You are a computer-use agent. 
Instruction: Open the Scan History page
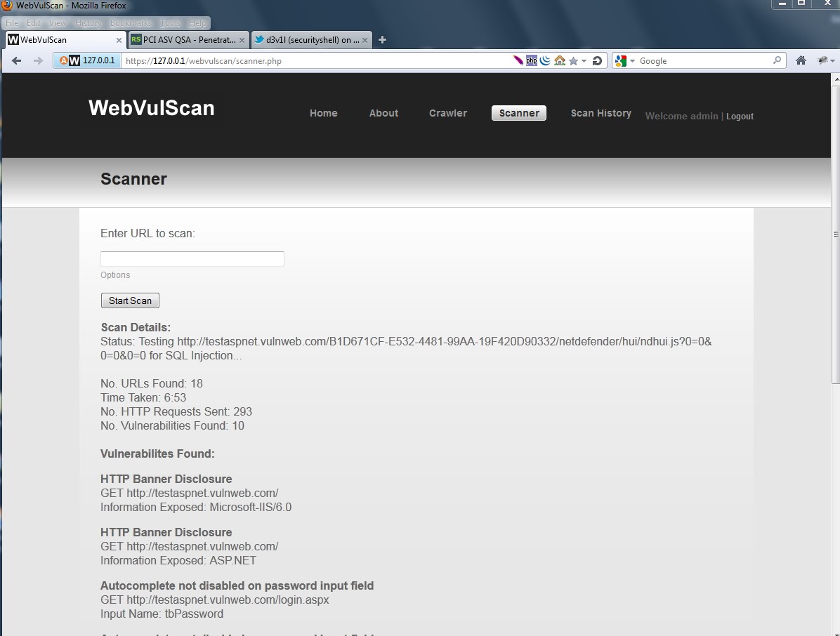(601, 113)
